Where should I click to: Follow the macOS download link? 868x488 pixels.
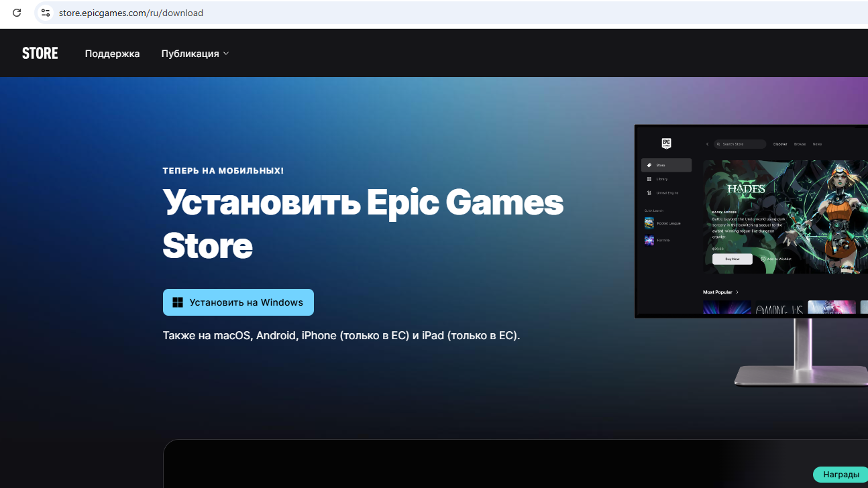(x=232, y=335)
